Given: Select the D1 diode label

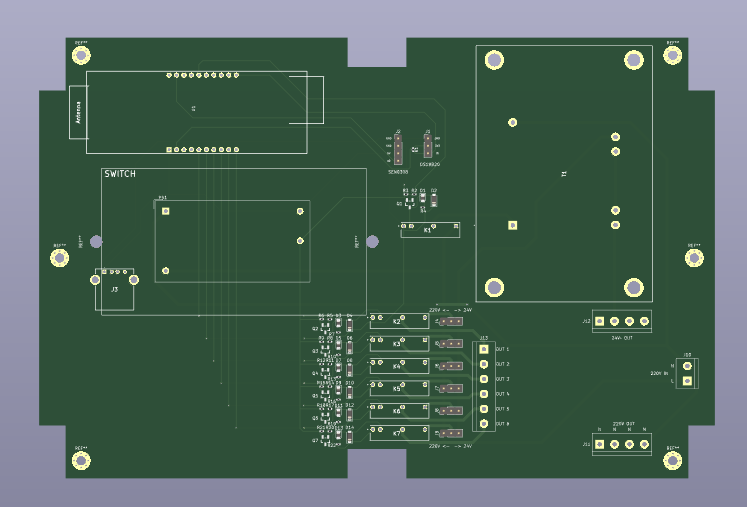Looking at the screenshot, I should [x=423, y=191].
